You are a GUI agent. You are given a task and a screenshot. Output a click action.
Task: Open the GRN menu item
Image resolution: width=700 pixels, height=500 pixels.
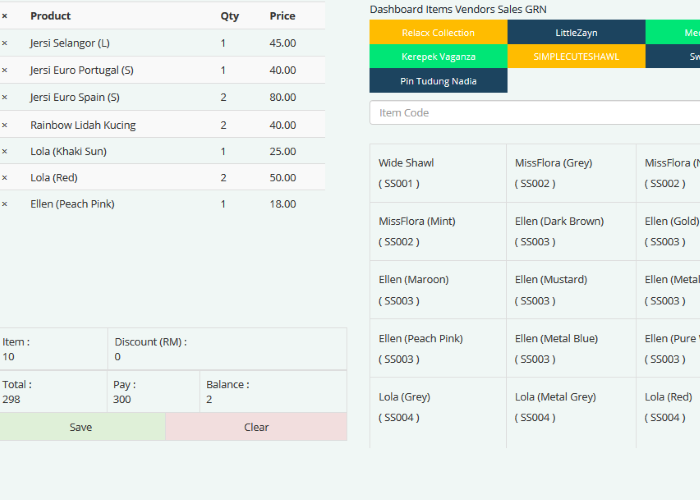pos(535,9)
